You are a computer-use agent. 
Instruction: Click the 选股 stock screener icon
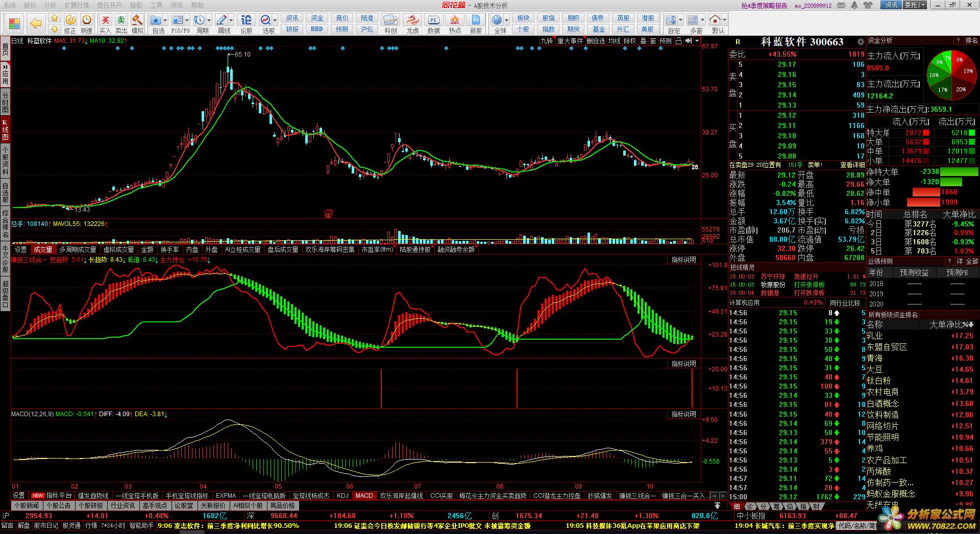coord(266,20)
